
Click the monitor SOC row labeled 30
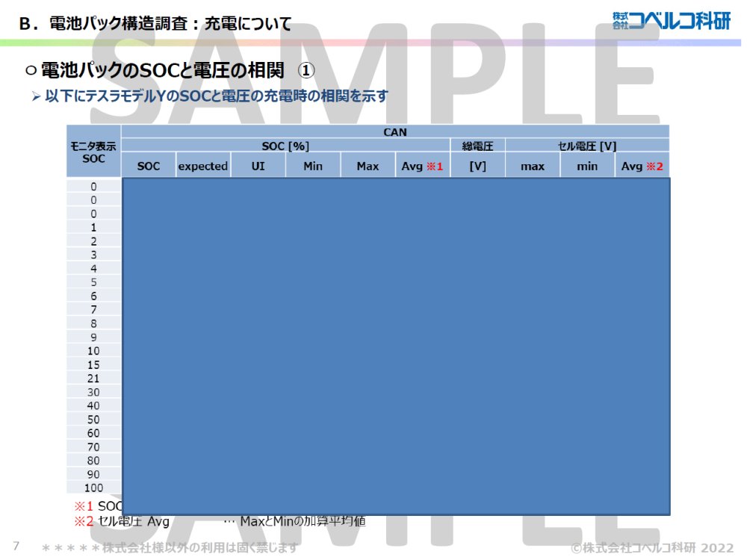coord(94,393)
